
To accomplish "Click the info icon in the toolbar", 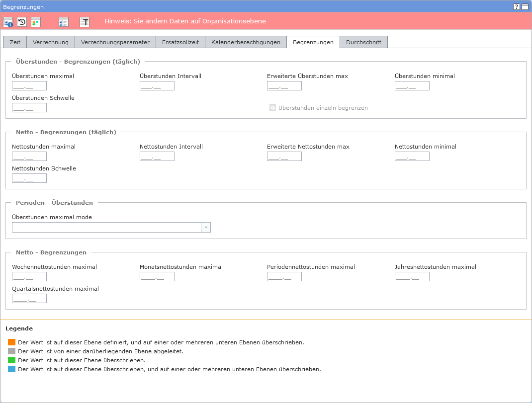I will 8,22.
